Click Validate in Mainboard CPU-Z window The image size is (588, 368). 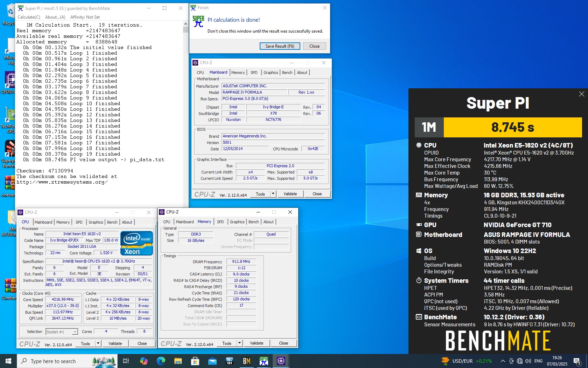point(290,194)
